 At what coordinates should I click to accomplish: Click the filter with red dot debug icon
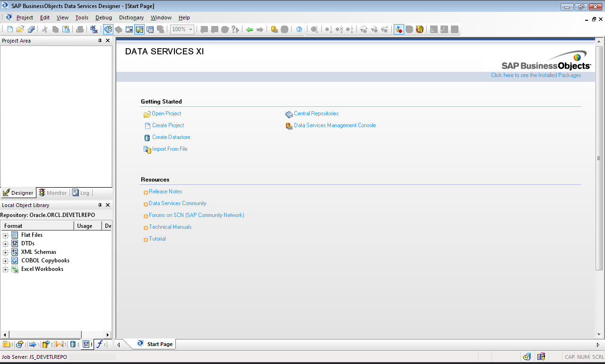click(399, 29)
